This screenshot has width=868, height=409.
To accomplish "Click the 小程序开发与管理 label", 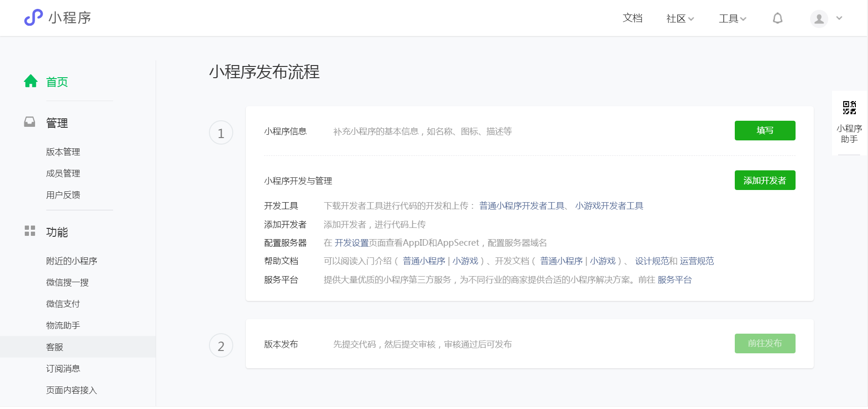I will (x=298, y=181).
